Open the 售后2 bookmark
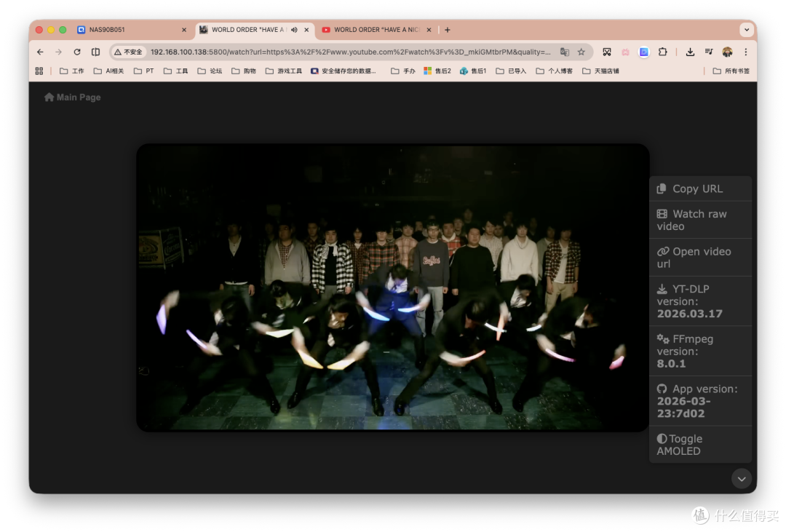This screenshot has width=786, height=532. [437, 71]
